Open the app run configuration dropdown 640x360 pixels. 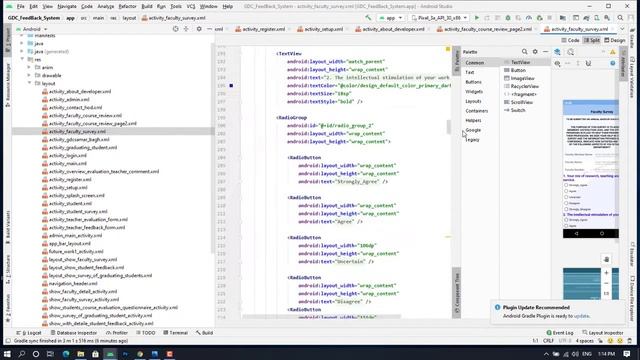click(x=391, y=18)
